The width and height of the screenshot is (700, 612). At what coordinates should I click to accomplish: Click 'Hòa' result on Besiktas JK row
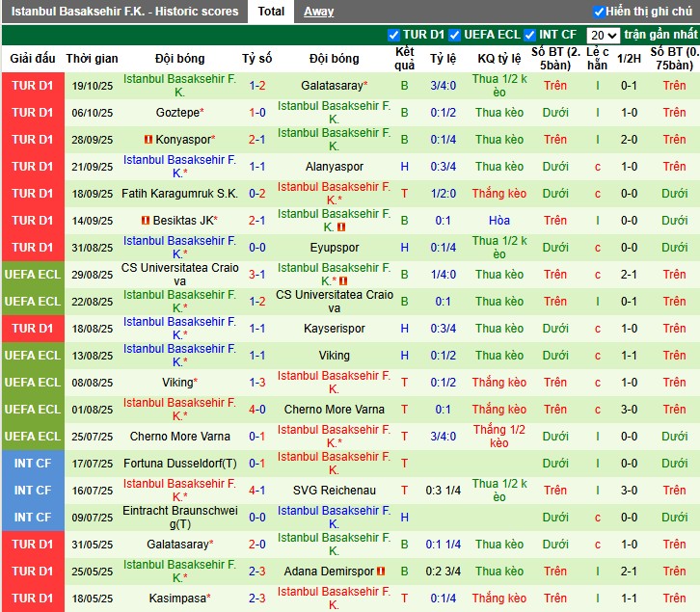coord(499,220)
